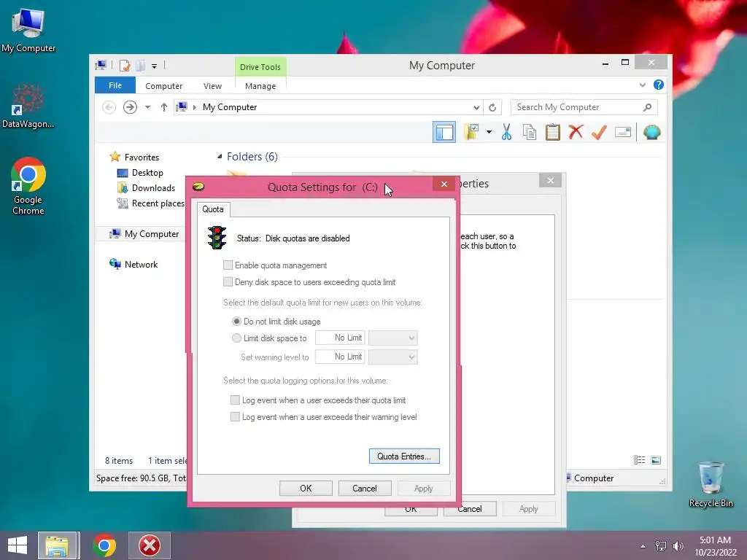Screen dimensions: 747x560
Task: Switch to large icons view in status bar
Action: pos(656,460)
